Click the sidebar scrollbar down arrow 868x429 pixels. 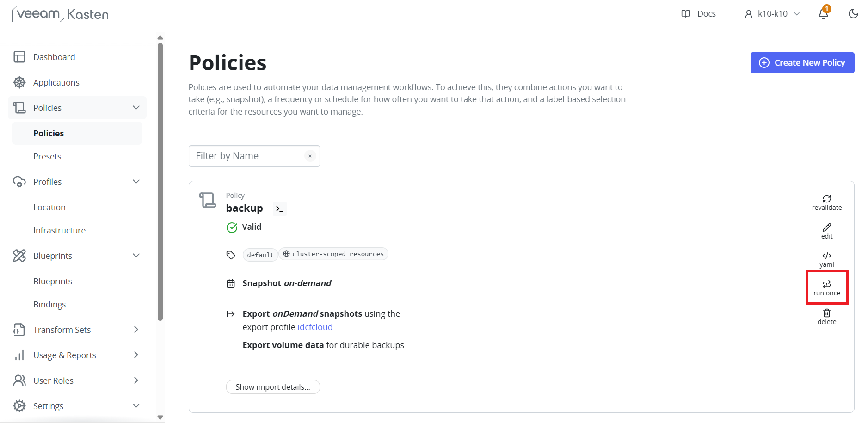(160, 417)
